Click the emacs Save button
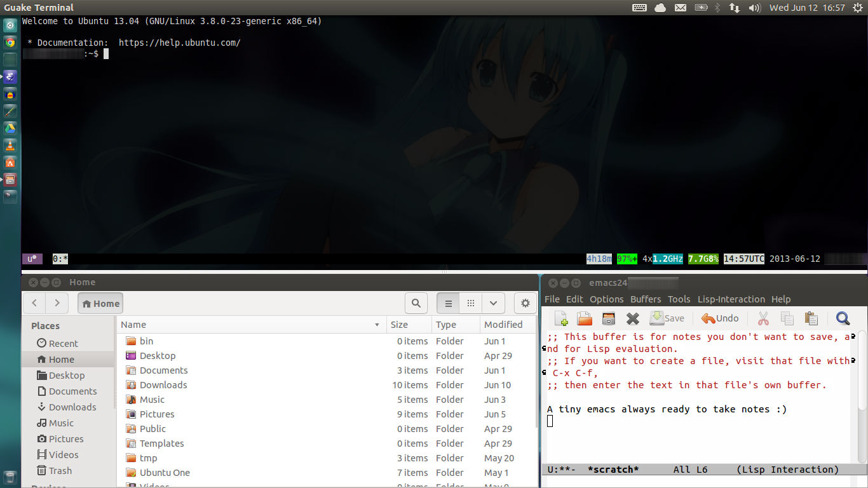The height and width of the screenshot is (488, 868). click(x=667, y=318)
